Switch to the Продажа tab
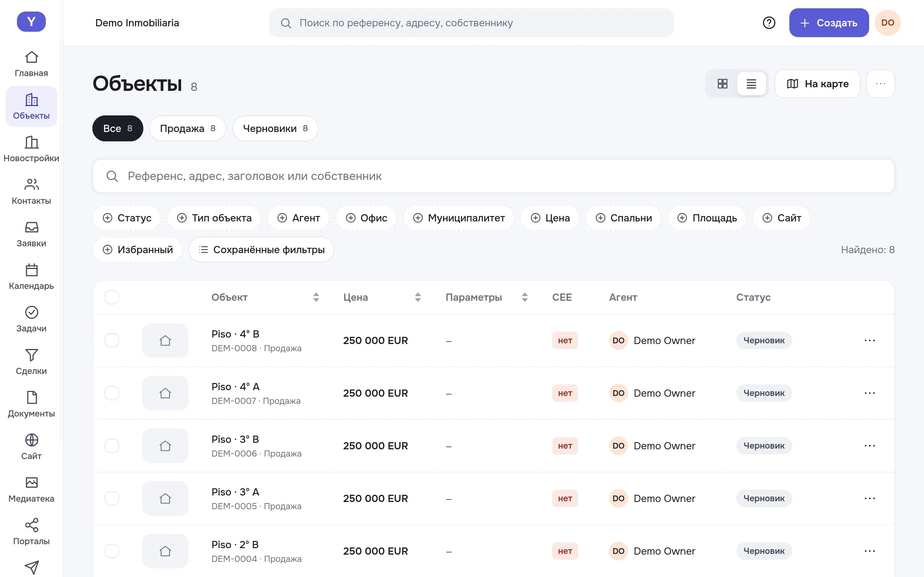Viewport: 924px width, 577px height. point(187,129)
